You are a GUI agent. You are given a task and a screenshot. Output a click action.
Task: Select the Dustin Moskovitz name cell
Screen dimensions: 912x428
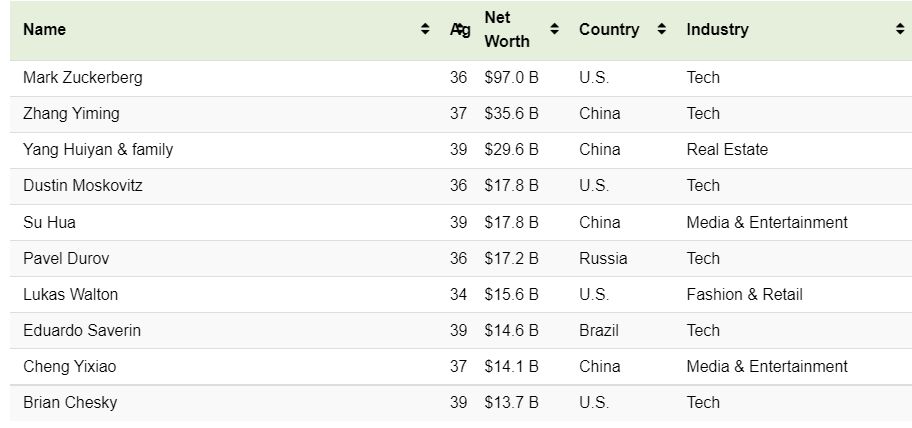click(x=83, y=186)
